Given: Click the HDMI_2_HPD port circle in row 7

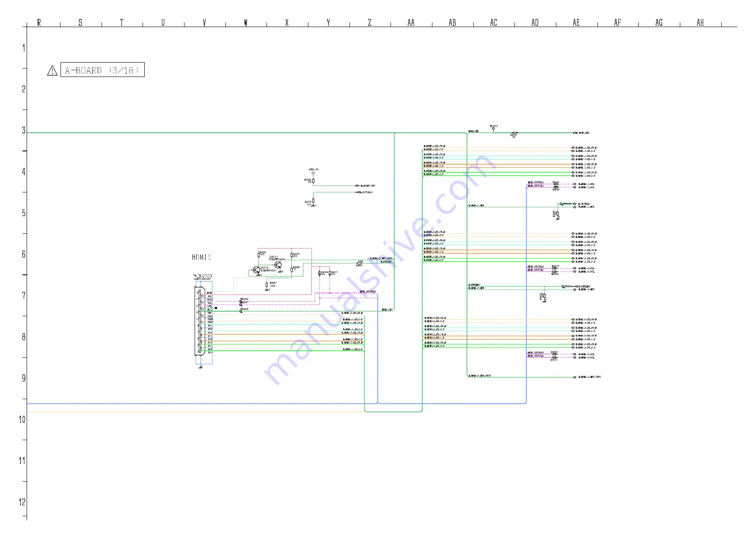Looking at the screenshot, I should [x=575, y=290].
